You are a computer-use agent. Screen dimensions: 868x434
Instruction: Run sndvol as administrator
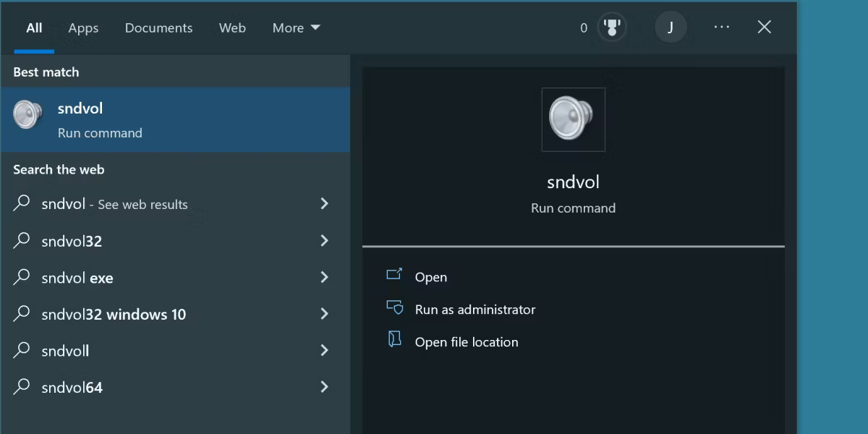click(x=475, y=310)
